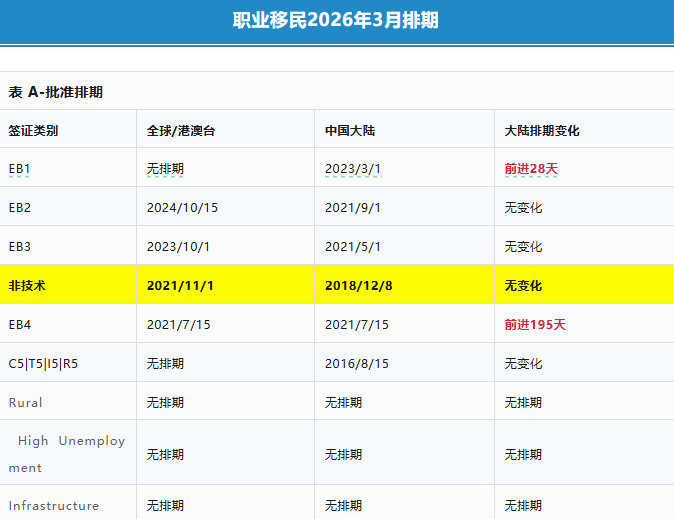Click the red 前进28天 text

coord(531,169)
